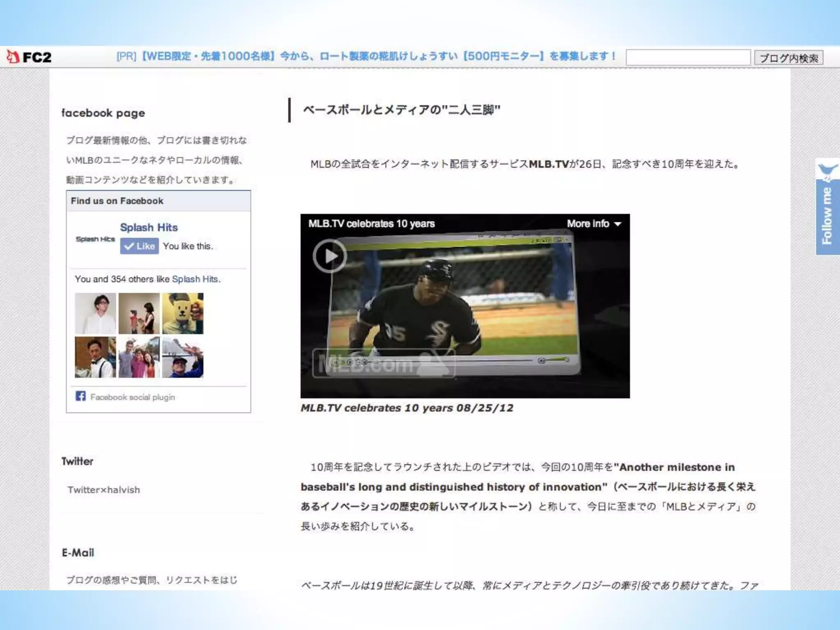Open the Splash Hits page title link
Image resolution: width=840 pixels, height=630 pixels.
[x=149, y=227]
